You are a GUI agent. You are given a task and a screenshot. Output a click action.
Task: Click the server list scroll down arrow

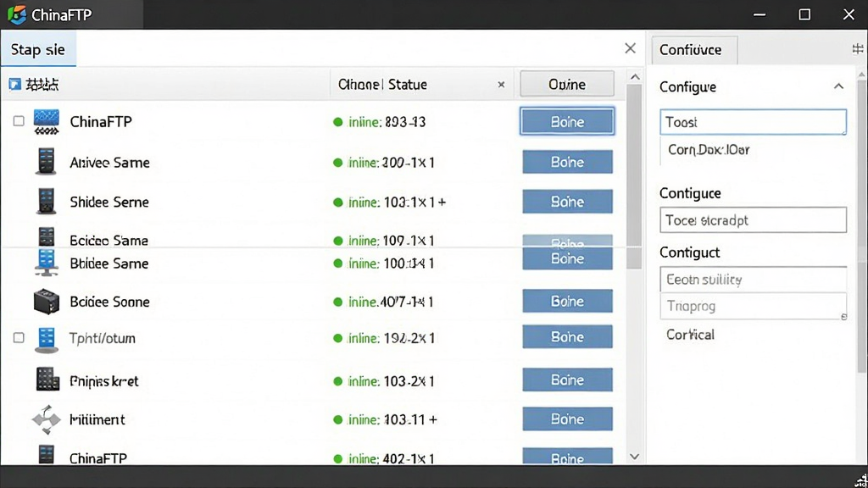tap(635, 457)
